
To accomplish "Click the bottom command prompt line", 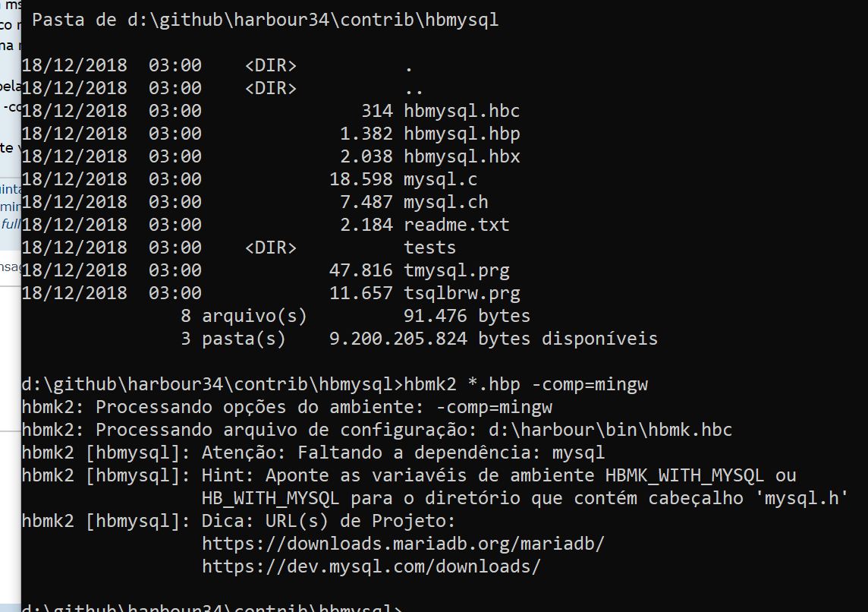I will [x=212, y=607].
